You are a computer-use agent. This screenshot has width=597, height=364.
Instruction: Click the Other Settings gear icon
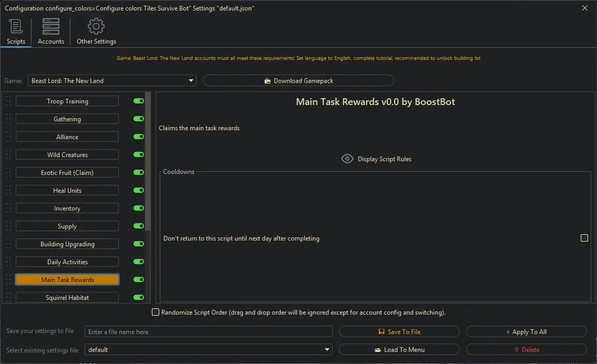click(96, 26)
